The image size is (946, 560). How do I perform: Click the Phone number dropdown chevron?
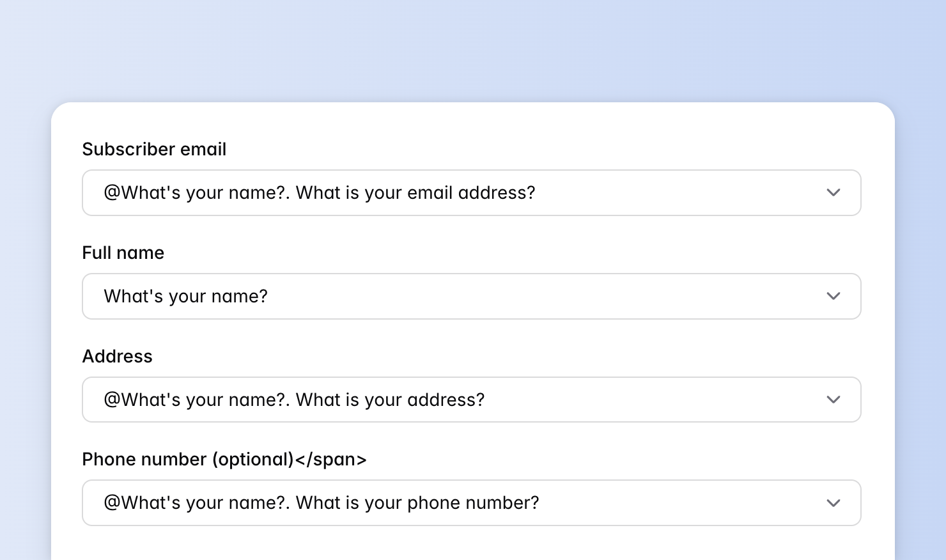tap(833, 502)
